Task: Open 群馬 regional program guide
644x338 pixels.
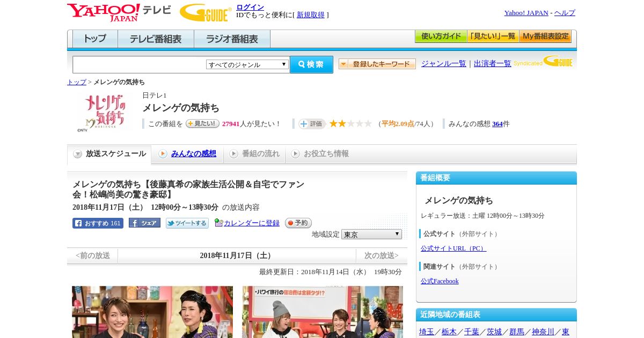Action: (517, 332)
